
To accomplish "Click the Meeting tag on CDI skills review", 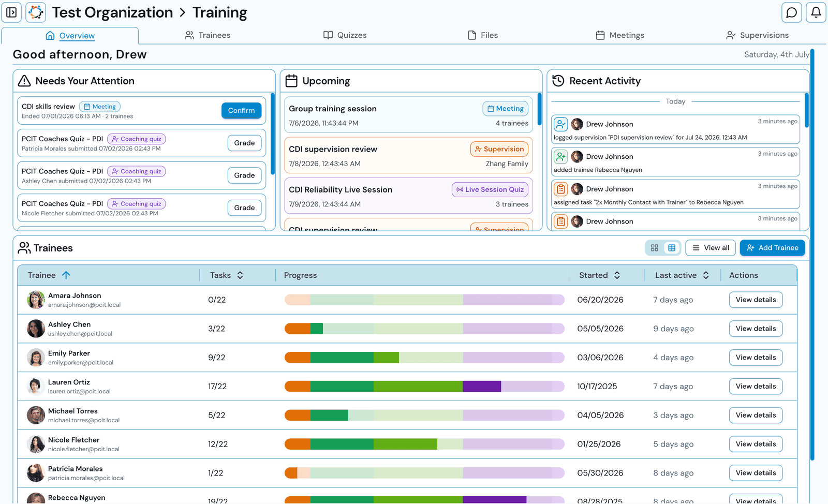I will [100, 107].
